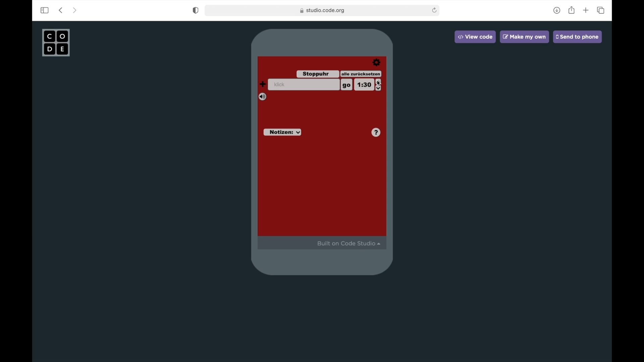Image resolution: width=644 pixels, height=362 pixels.
Task: Click the plus icon to add timer
Action: tap(263, 84)
